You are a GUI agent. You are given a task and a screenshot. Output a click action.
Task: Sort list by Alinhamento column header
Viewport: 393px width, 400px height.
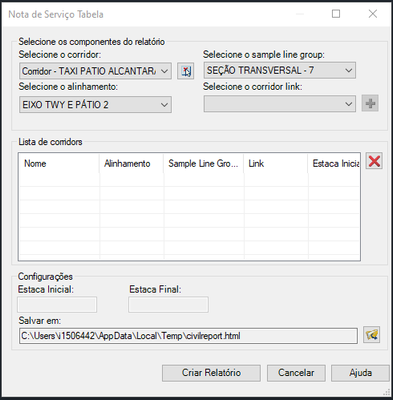(131, 163)
